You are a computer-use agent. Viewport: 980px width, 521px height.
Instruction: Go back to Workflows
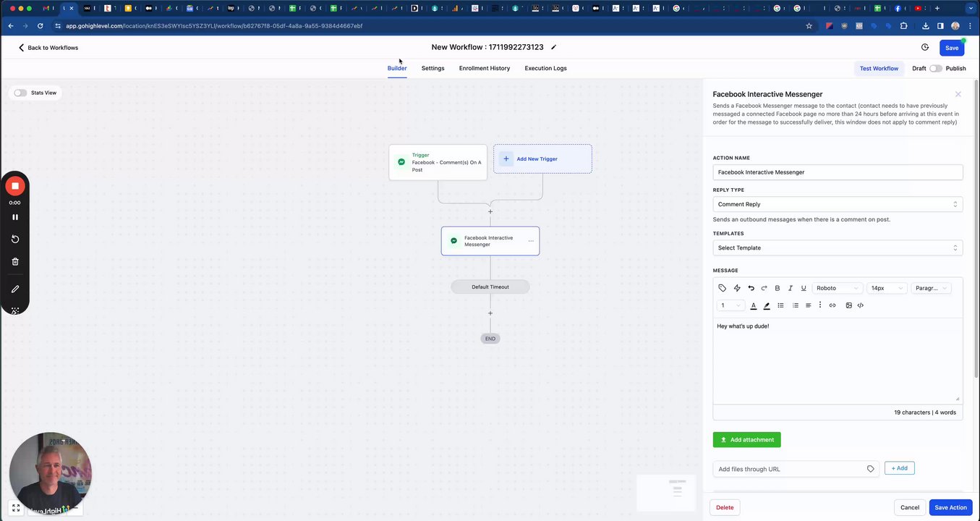[48, 48]
